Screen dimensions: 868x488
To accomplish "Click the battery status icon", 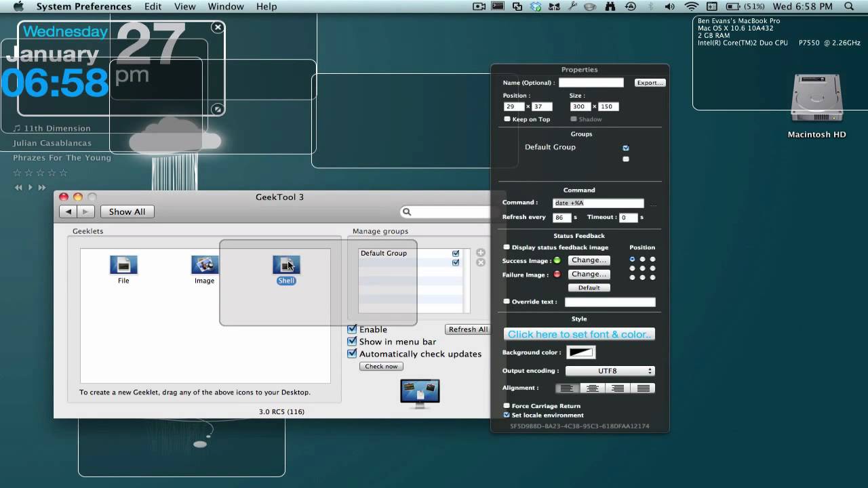I will [732, 6].
